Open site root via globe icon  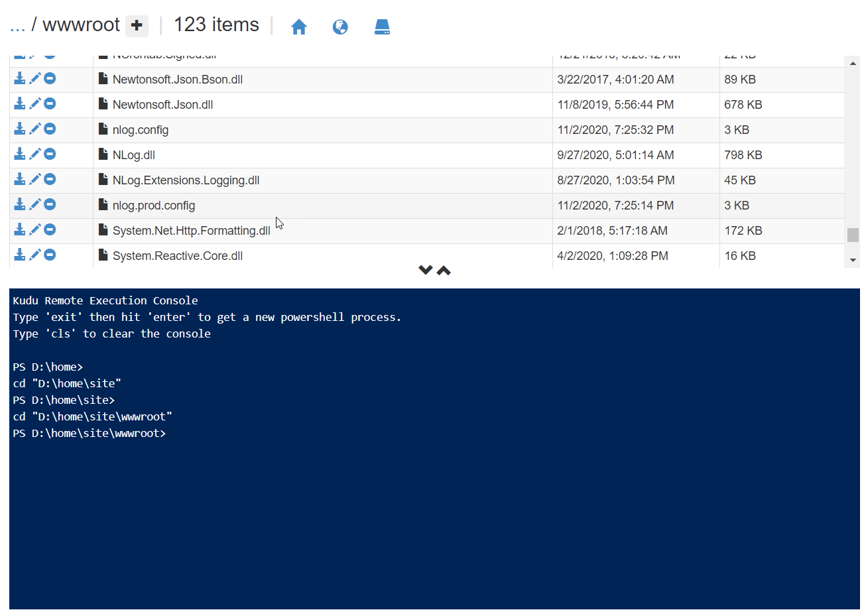[x=340, y=27]
